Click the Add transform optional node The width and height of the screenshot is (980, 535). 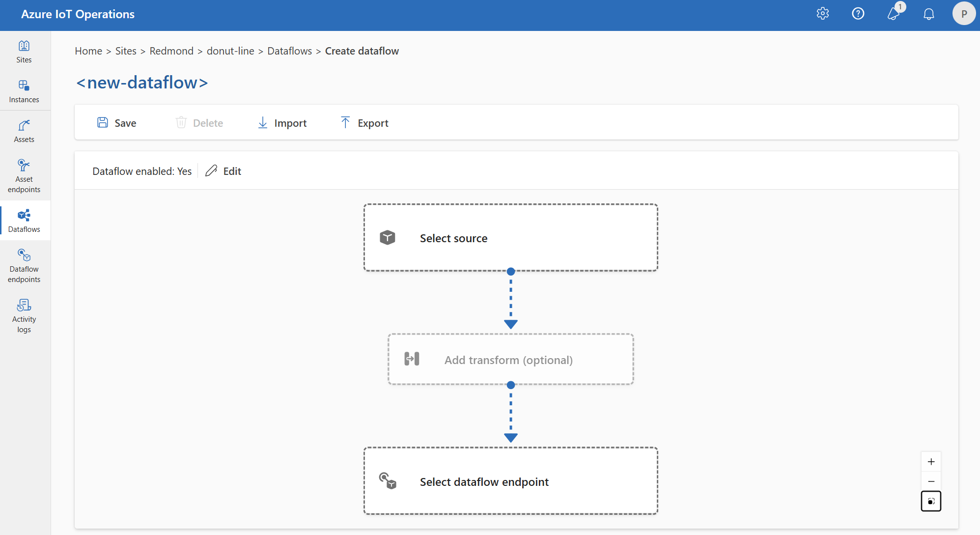point(510,360)
